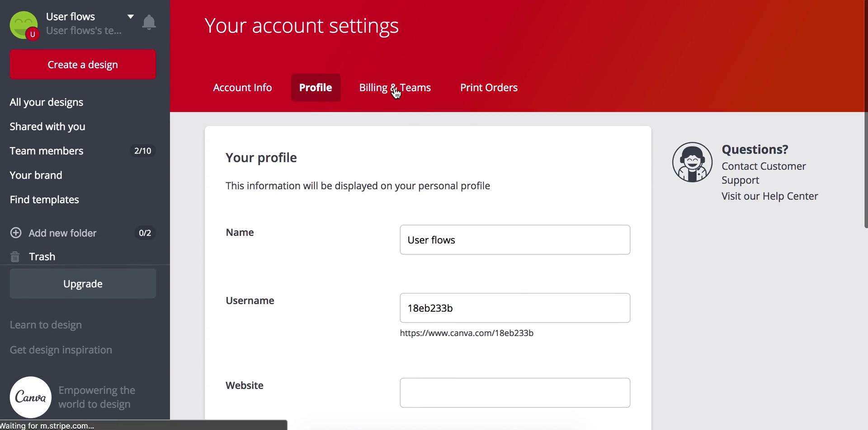The image size is (868, 430).
Task: Click the Trash bin icon
Action: [x=15, y=257]
